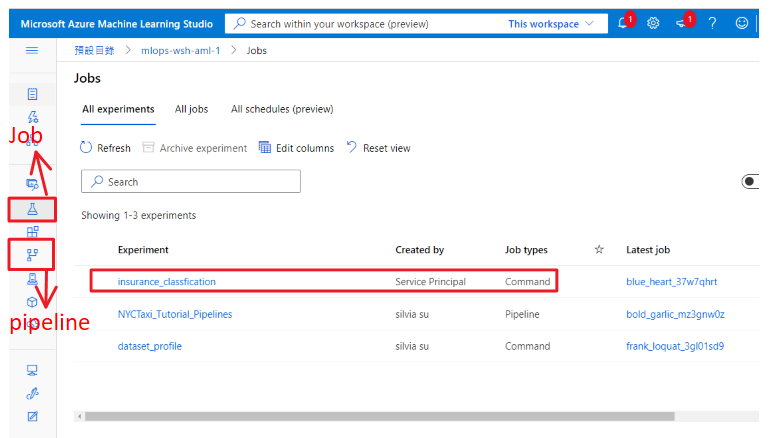Click Microsoft Azure Machine Learning Studio title
This screenshot has width=784, height=438.
[116, 24]
